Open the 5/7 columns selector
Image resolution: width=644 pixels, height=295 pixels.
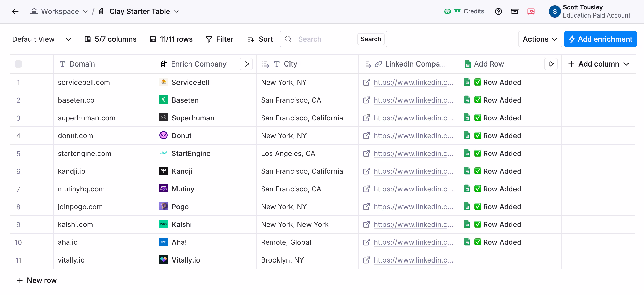[x=110, y=39]
